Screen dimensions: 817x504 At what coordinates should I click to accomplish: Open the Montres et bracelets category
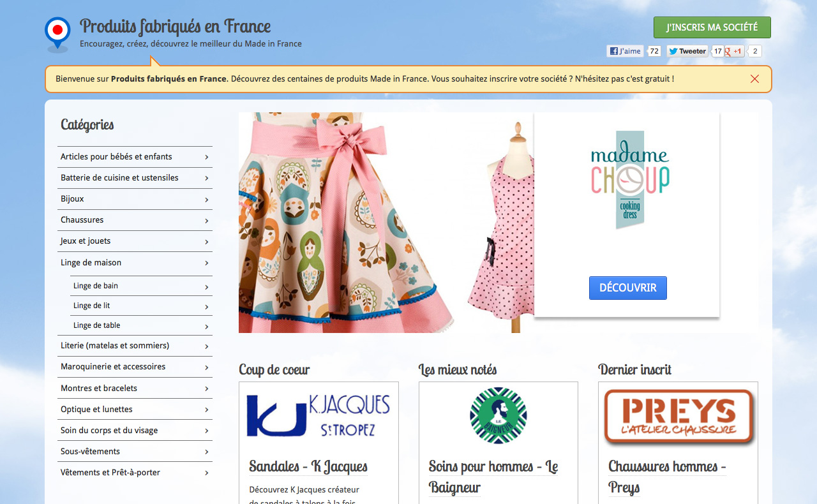click(135, 389)
